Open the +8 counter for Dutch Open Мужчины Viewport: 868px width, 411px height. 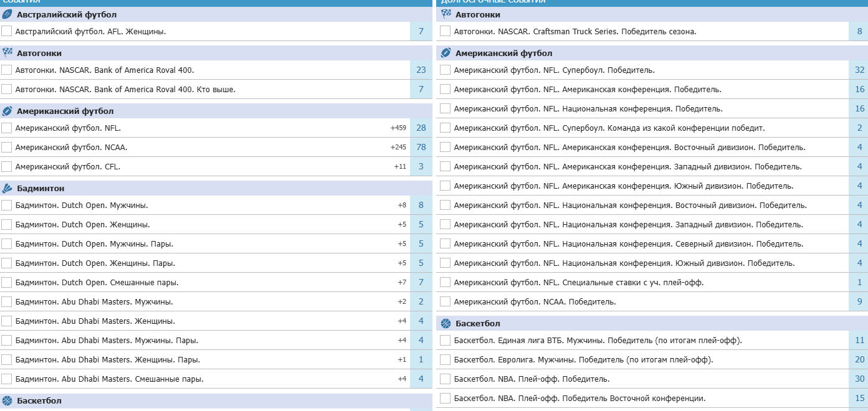[402, 205]
